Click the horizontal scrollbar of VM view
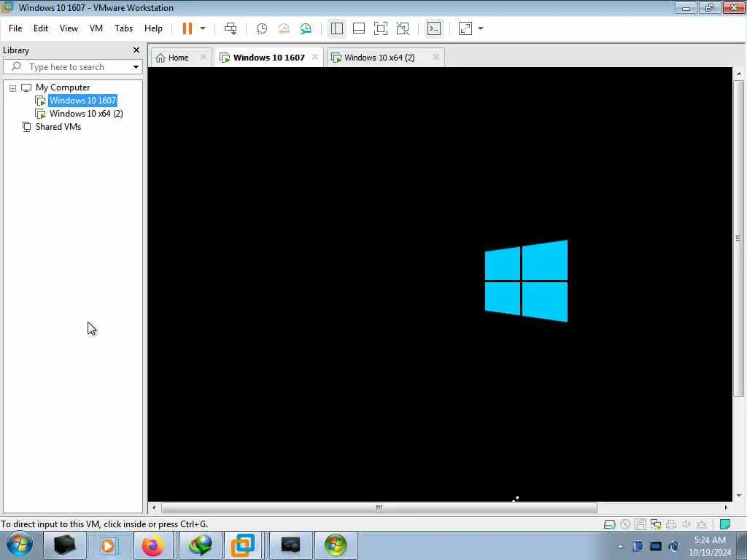This screenshot has width=747, height=560. pyautogui.click(x=379, y=507)
